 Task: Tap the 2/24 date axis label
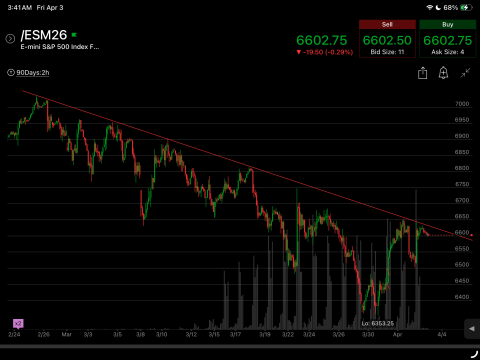(x=14, y=334)
